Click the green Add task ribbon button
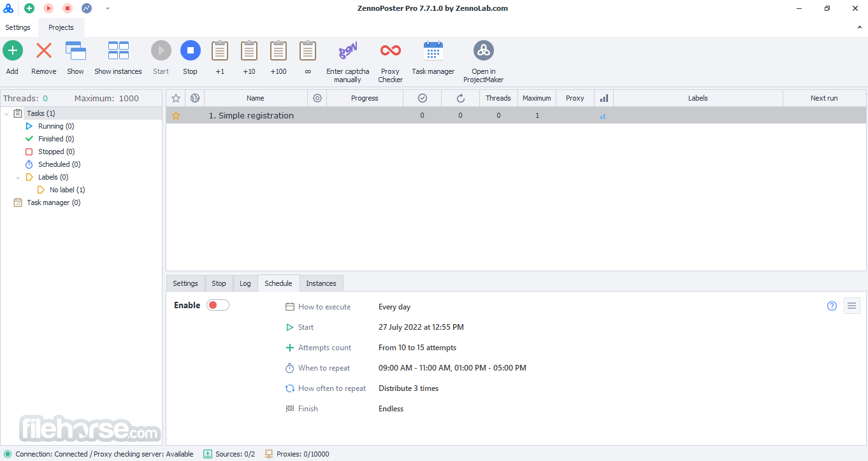Image resolution: width=868 pixels, height=461 pixels. pyautogui.click(x=13, y=58)
